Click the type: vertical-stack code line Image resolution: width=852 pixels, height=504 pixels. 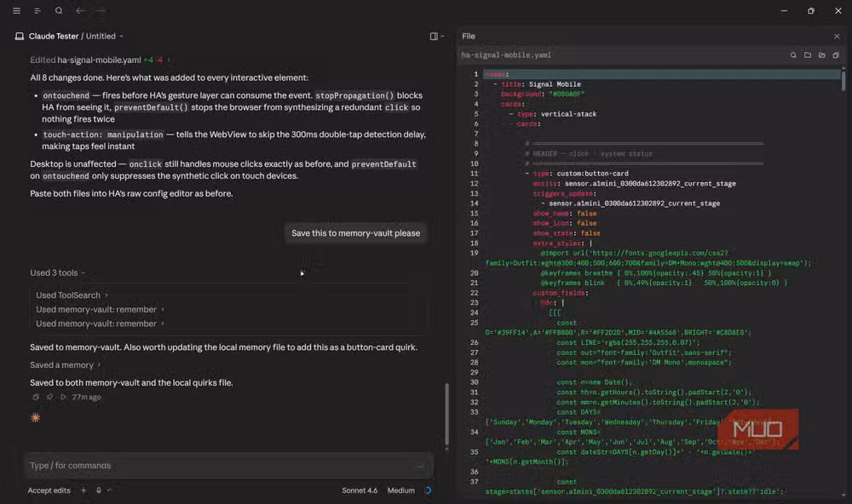[556, 114]
